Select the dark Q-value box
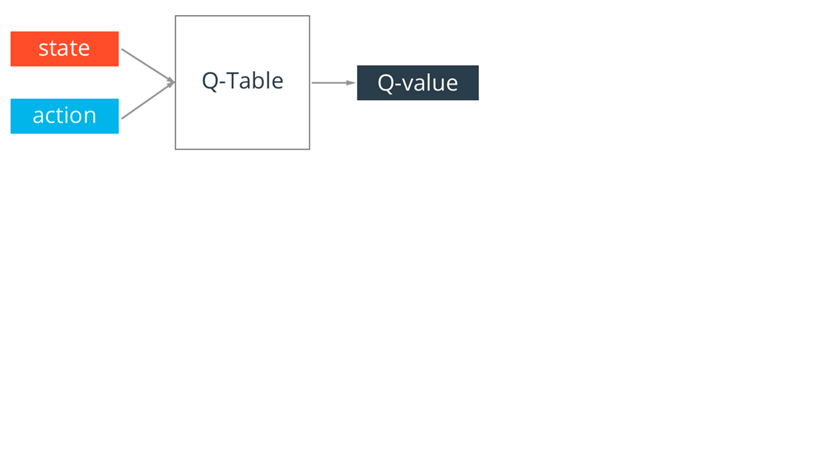 417,83
